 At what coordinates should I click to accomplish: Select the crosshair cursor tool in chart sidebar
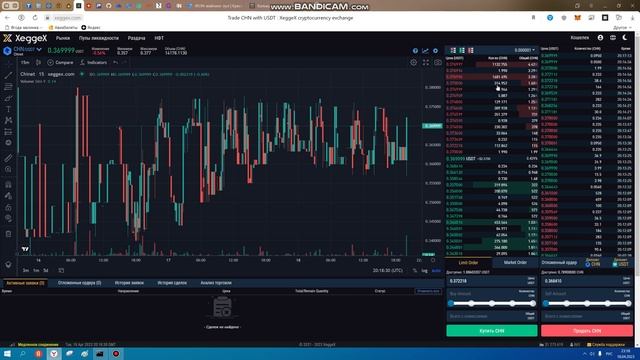click(8, 64)
